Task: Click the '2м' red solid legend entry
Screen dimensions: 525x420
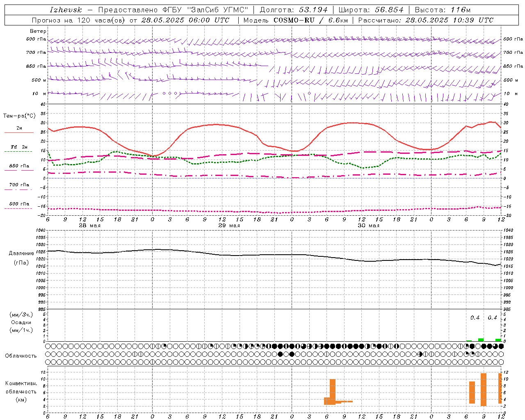Action: pyautogui.click(x=19, y=128)
